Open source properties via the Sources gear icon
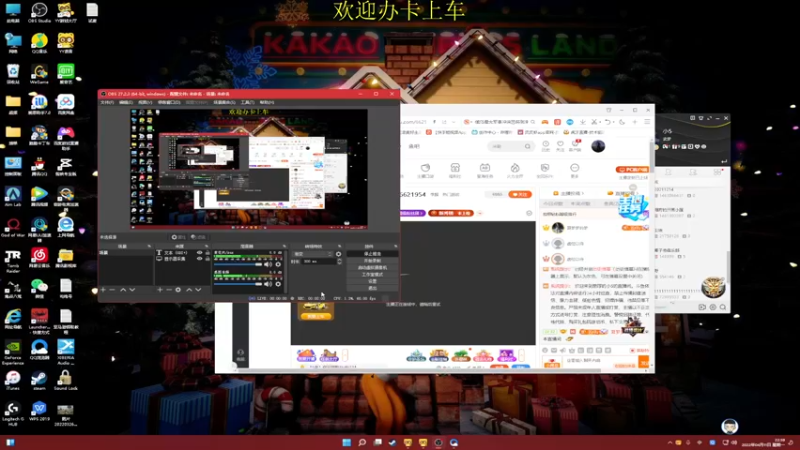Image resolution: width=800 pixels, height=450 pixels. coord(178,290)
